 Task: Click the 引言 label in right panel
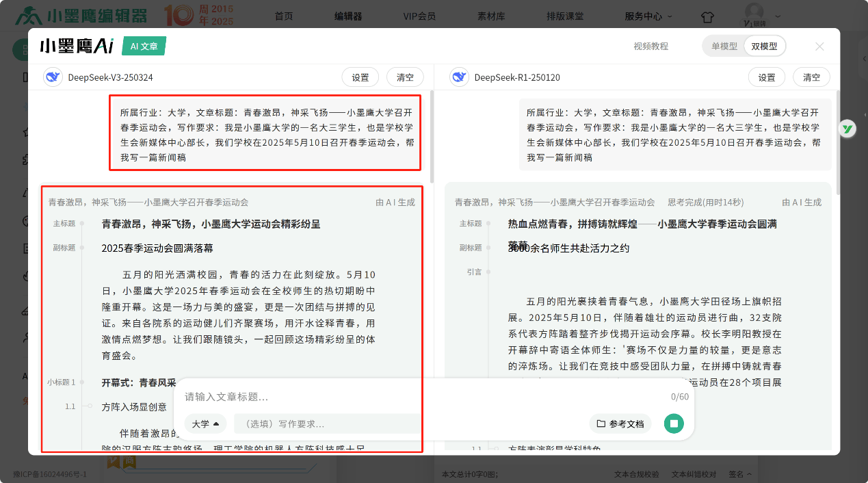pos(474,272)
